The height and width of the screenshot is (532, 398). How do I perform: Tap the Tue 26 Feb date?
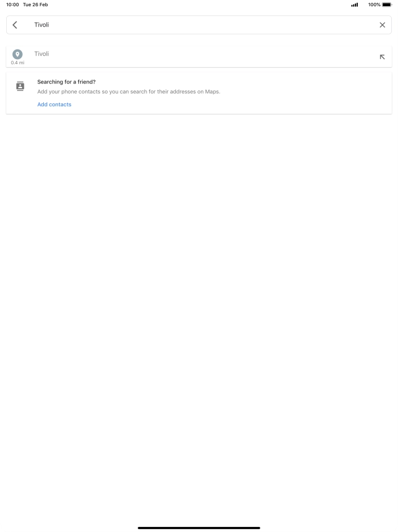35,5
